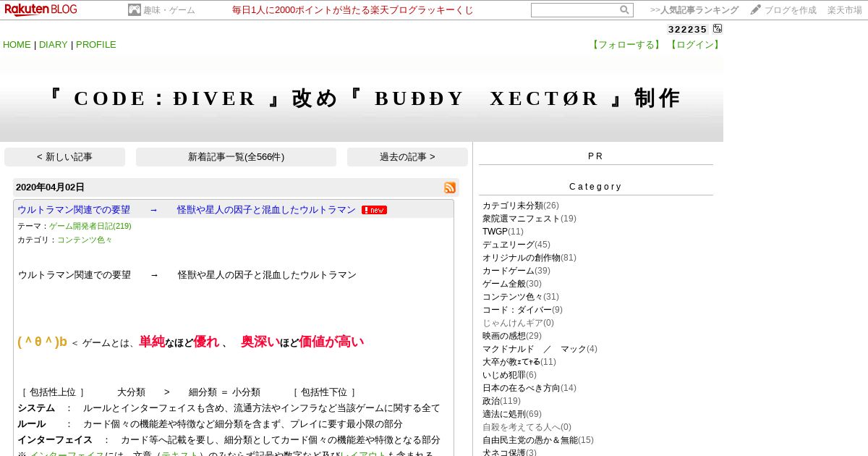
Task: Open category TWGP(11)
Action: coord(503,232)
